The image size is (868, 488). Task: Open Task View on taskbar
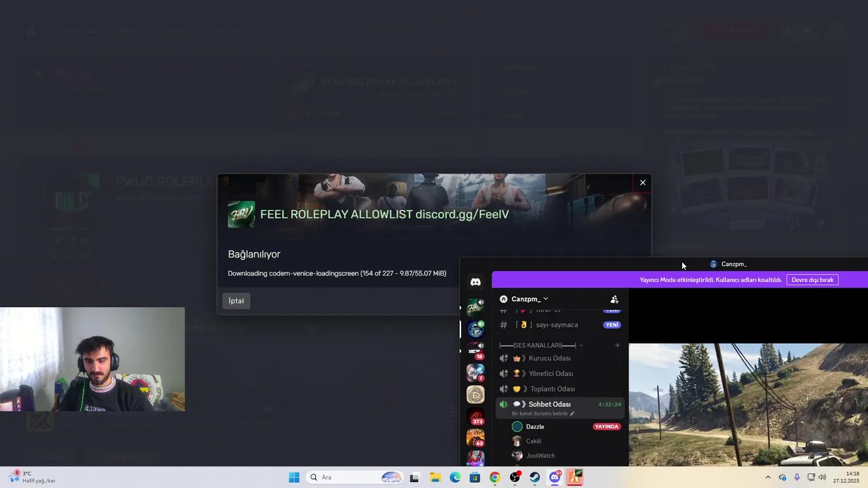point(414,477)
